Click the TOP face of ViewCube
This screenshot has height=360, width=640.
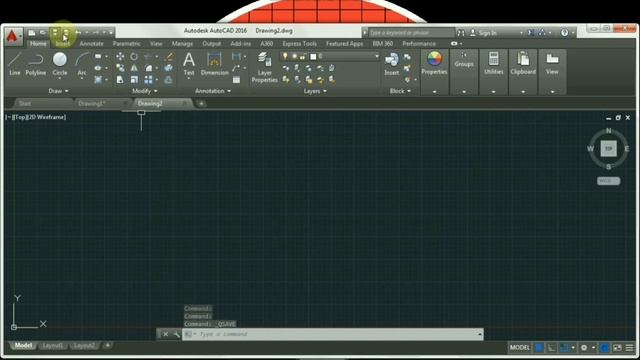click(x=609, y=149)
